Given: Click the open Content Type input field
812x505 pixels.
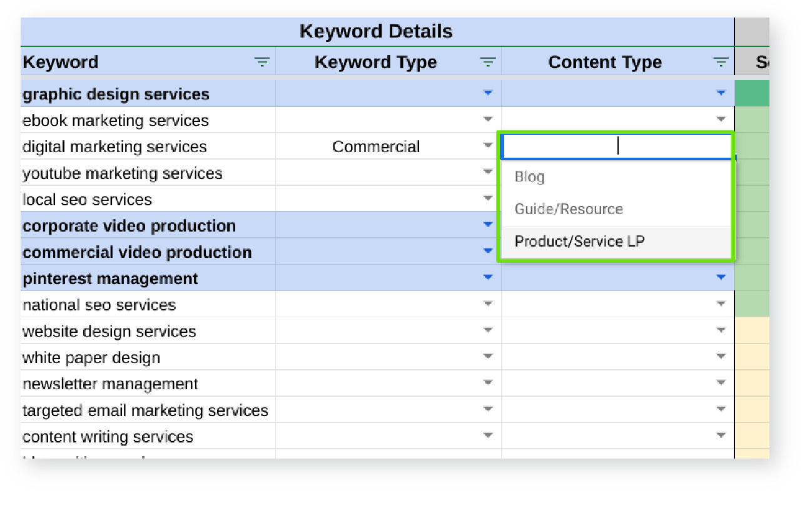Looking at the screenshot, I should [x=616, y=146].
